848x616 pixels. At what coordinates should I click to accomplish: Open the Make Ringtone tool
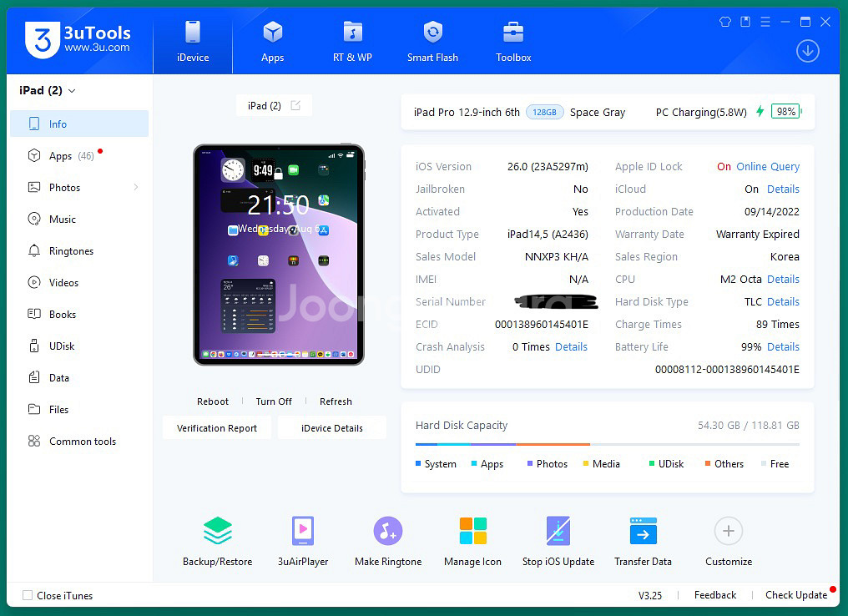(388, 532)
